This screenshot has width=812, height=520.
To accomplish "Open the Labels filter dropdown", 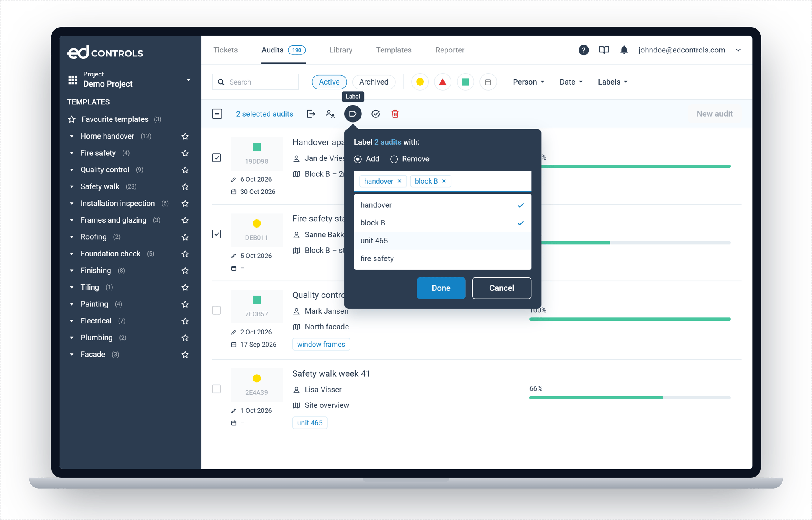I will pyautogui.click(x=613, y=82).
